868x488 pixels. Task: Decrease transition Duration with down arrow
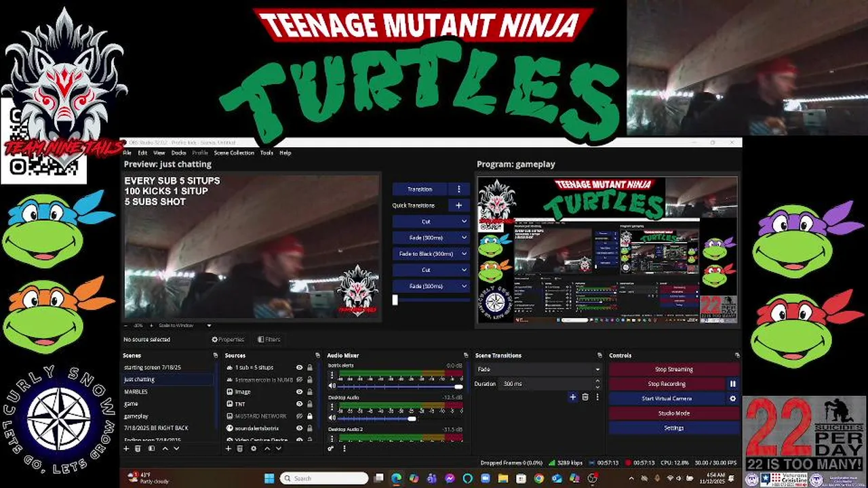(x=597, y=386)
